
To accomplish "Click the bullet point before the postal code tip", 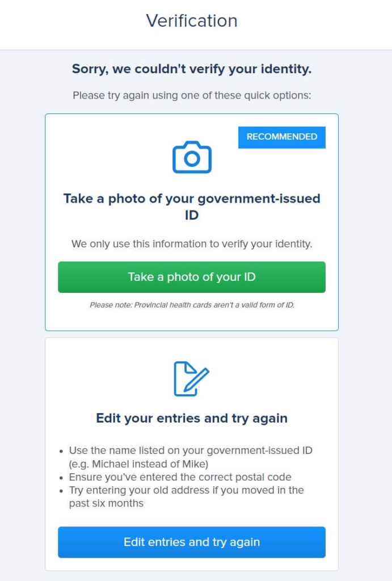I will click(61, 478).
